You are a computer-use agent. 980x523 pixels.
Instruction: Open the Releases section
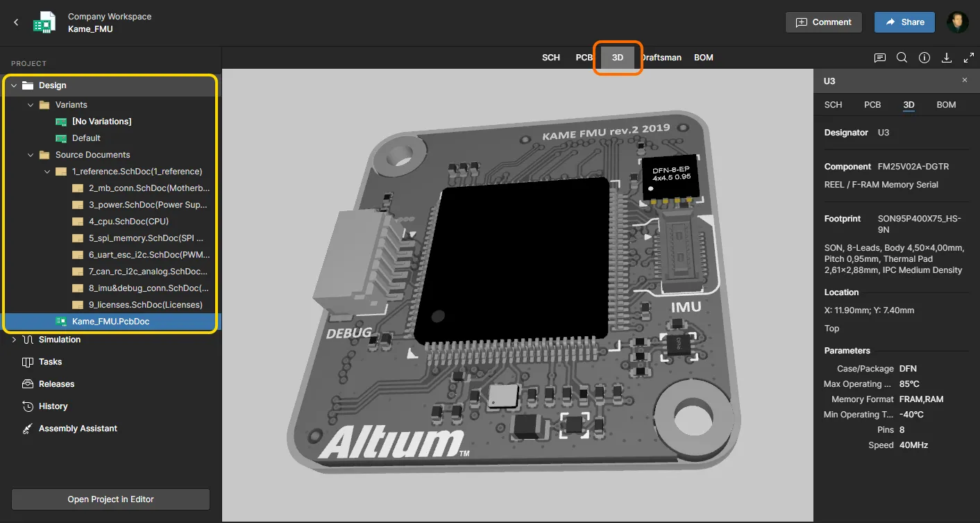[x=56, y=384]
